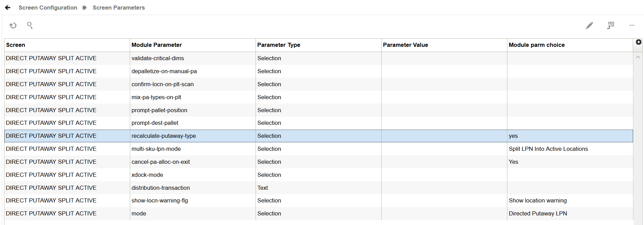Image resolution: width=644 pixels, height=225 pixels.
Task: Click Screen cell in validate-critical-dims row
Action: point(67,58)
